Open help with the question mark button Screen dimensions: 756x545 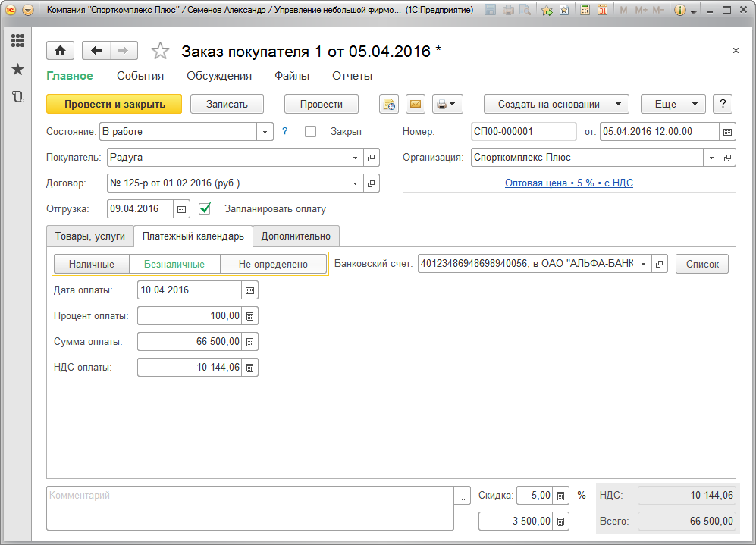[x=722, y=104]
